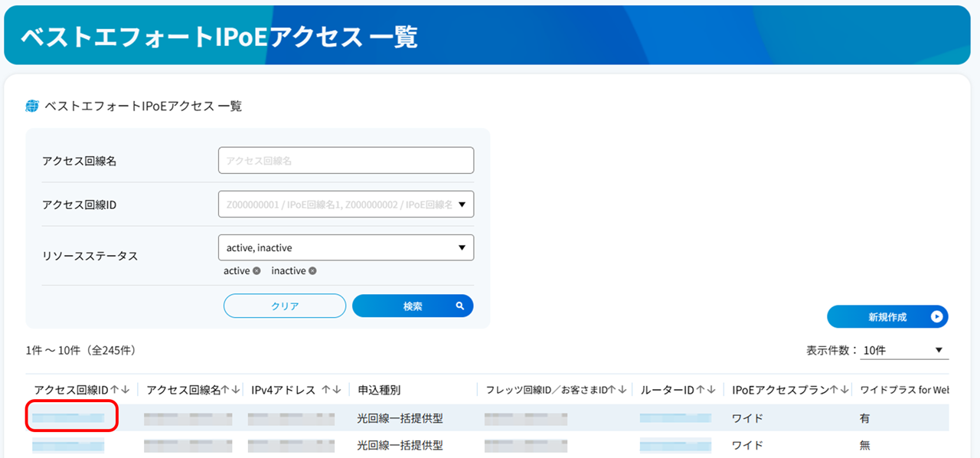
Task: Remove the active status tag
Action: (256, 271)
